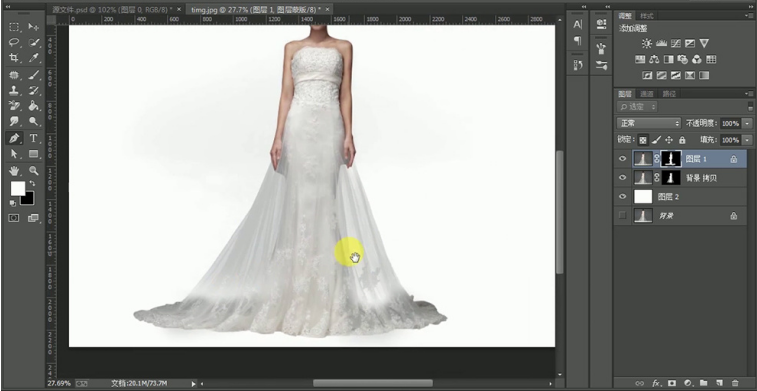Switch to the 路径 Paths tab
757x391 pixels.
tap(669, 94)
